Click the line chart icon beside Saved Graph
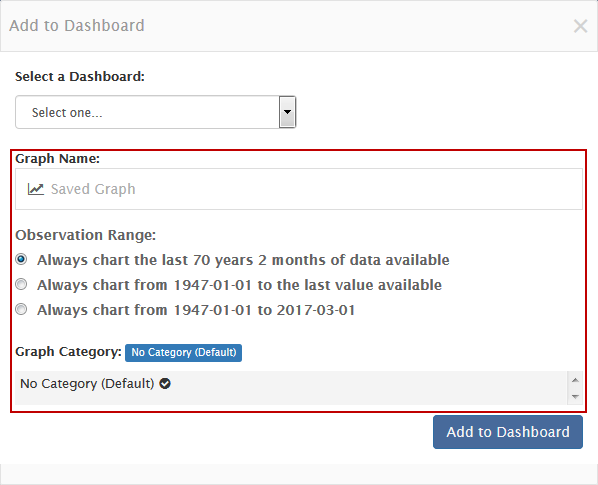This screenshot has width=598, height=485. coord(35,189)
